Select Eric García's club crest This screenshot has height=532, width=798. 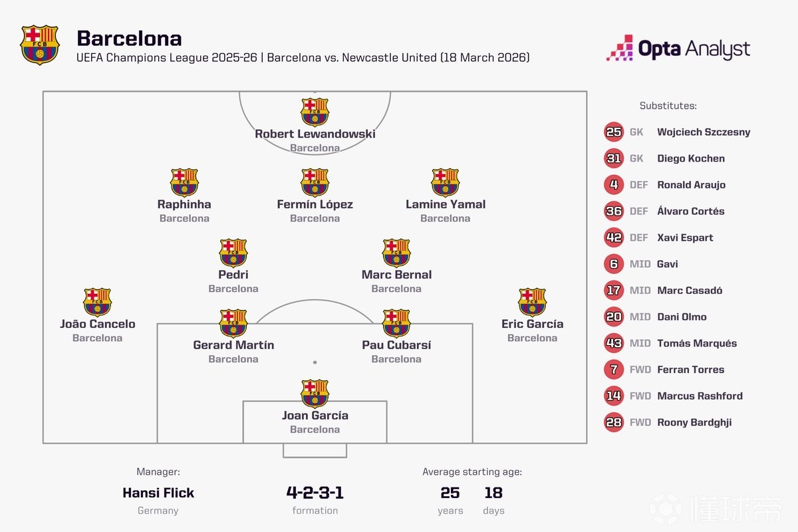pyautogui.click(x=532, y=302)
